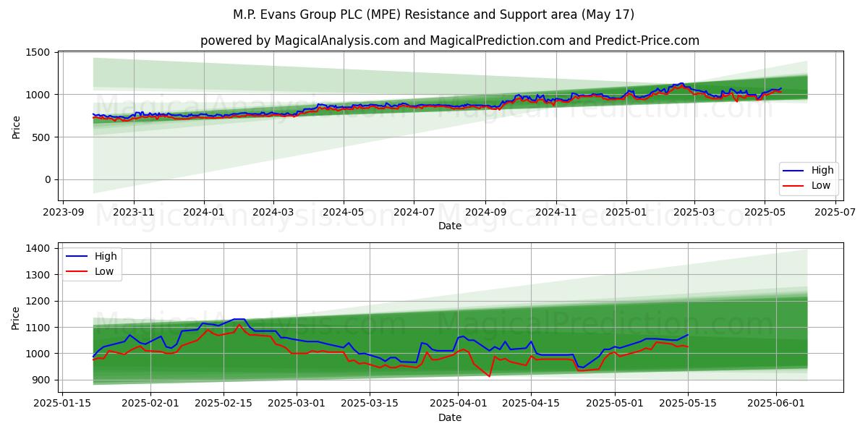Image resolution: width=868 pixels, height=434 pixels.
Task: Click the lower chart 'Price' axis label
Action: (x=17, y=318)
